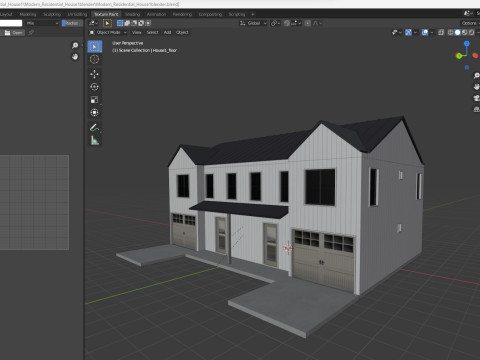Switch perspective/orthographic view icon
The width and height of the screenshot is (480, 360).
[x=477, y=109]
